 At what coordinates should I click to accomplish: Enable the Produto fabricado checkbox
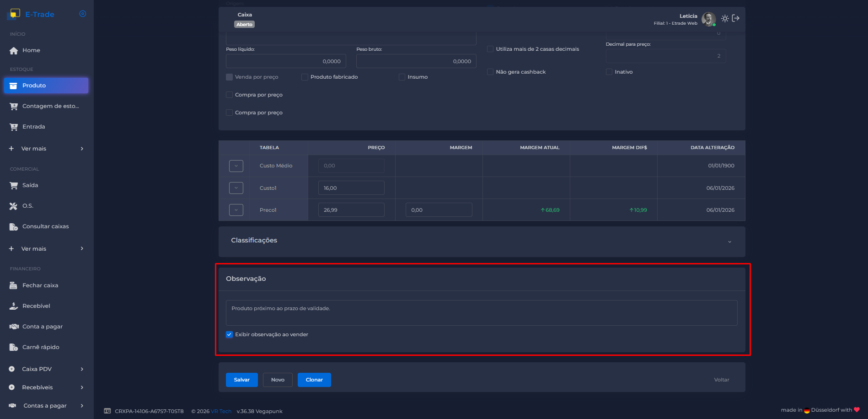305,77
